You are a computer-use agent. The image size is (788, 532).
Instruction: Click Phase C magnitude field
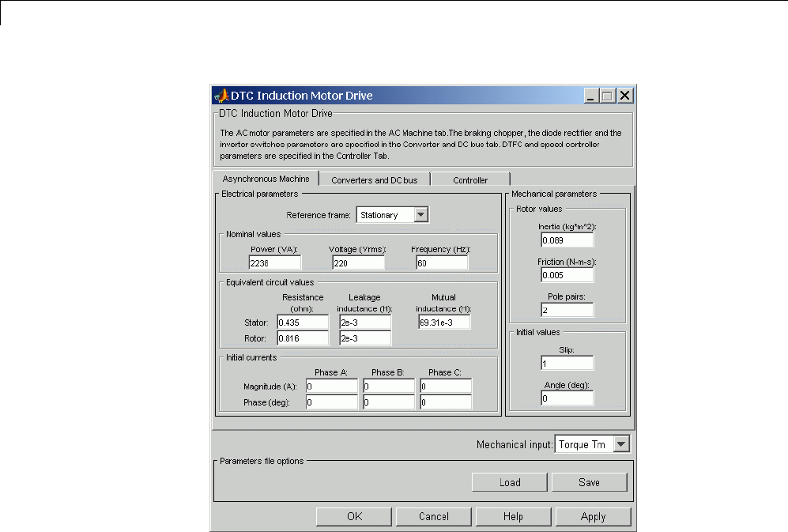tap(446, 387)
